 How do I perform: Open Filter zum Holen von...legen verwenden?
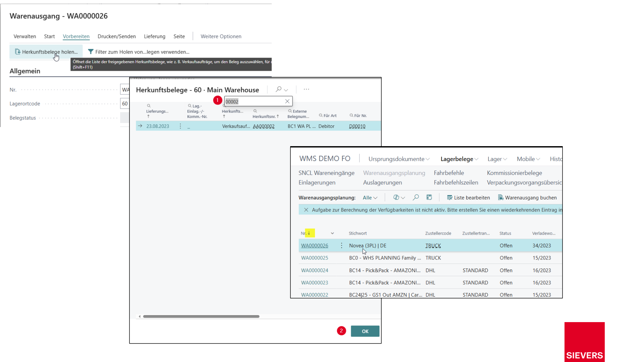tap(139, 52)
